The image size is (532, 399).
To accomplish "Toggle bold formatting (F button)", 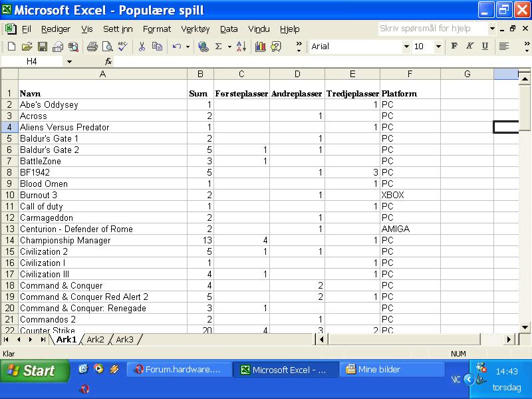I will click(454, 46).
